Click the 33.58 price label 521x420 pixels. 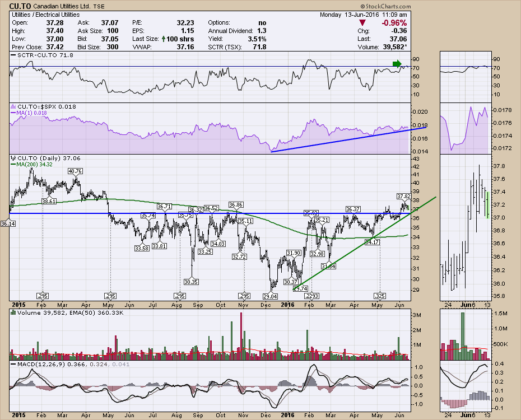[x=142, y=248]
